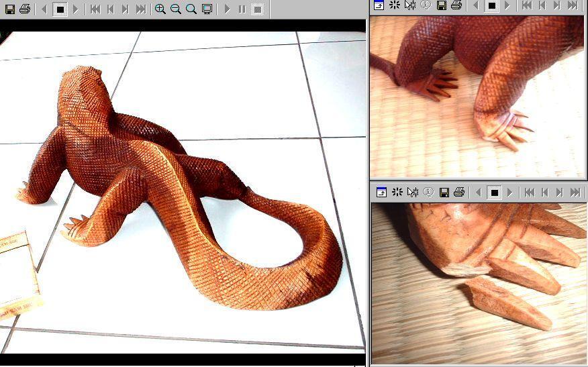
Task: Click Save icon in main viewer toolbar
Action: [x=9, y=9]
